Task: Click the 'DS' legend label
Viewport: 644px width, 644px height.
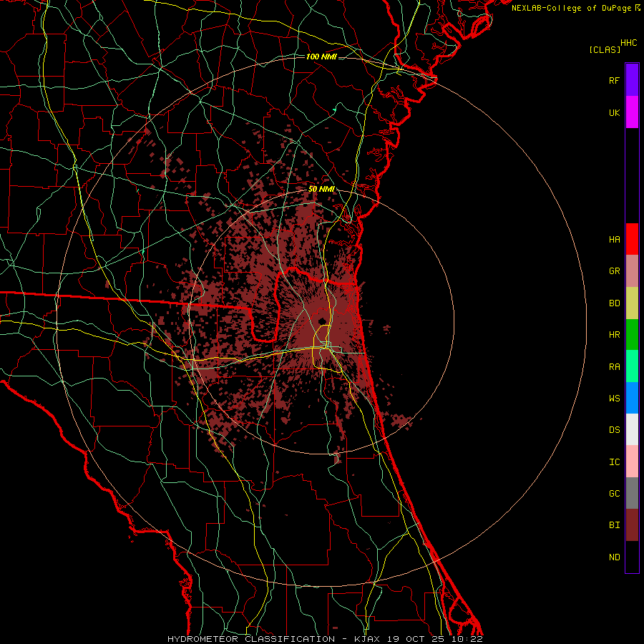Action: (x=614, y=430)
